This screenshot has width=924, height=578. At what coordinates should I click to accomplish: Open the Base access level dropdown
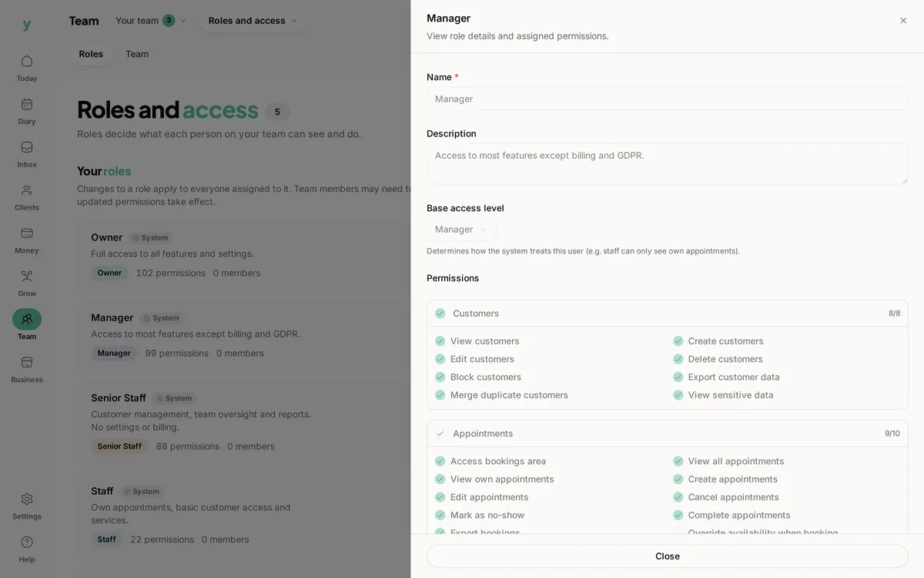coord(461,230)
